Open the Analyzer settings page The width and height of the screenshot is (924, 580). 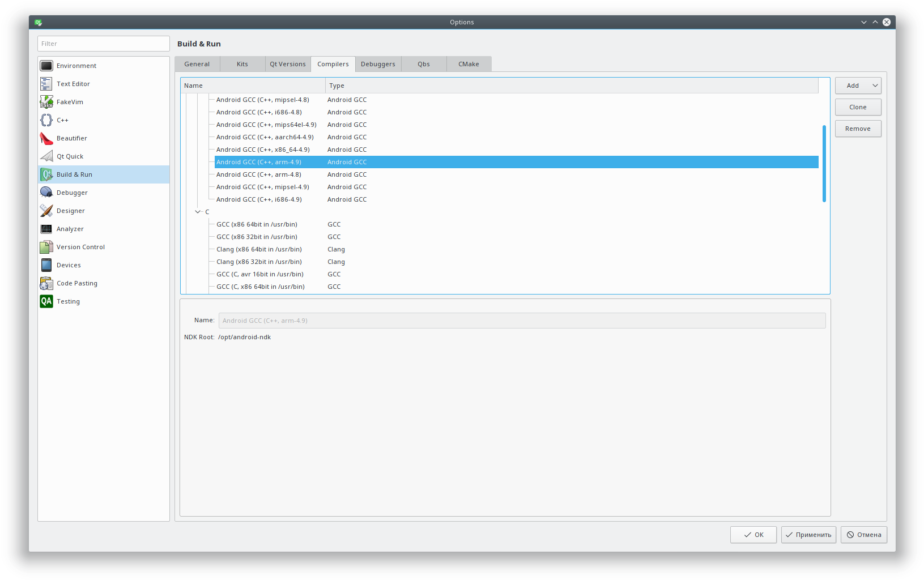[x=46, y=228]
